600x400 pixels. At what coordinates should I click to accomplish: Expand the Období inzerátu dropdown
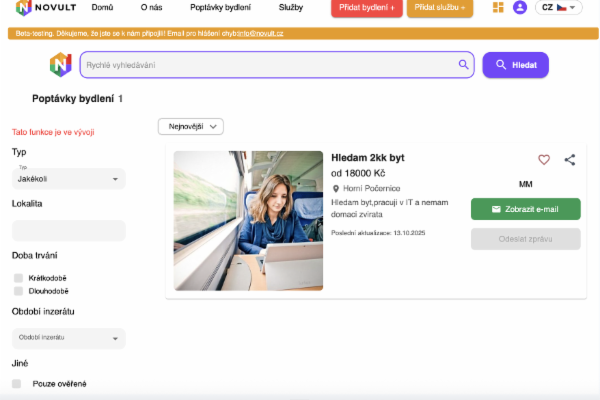point(68,338)
